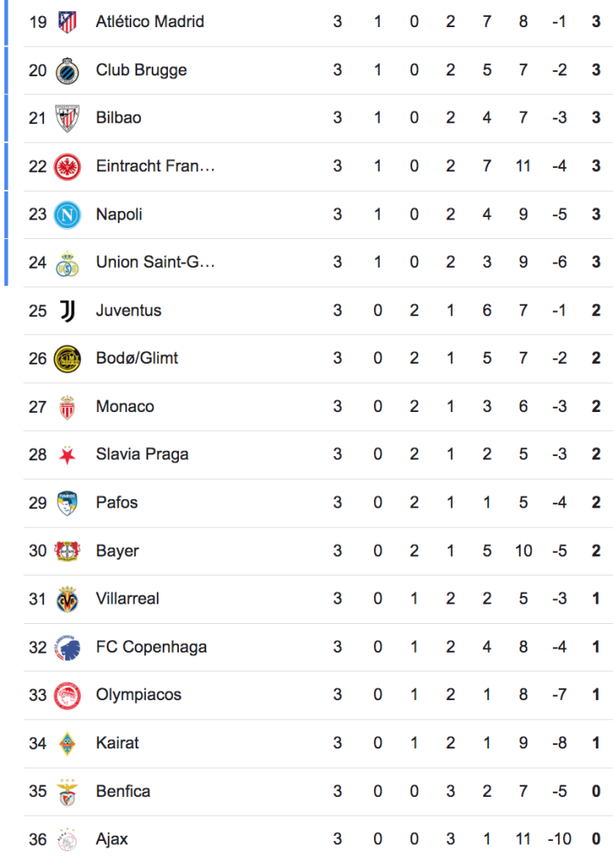Screen dimensions: 613x868
Task: Click the Union Saint-Gilloise crest
Action: [67, 263]
